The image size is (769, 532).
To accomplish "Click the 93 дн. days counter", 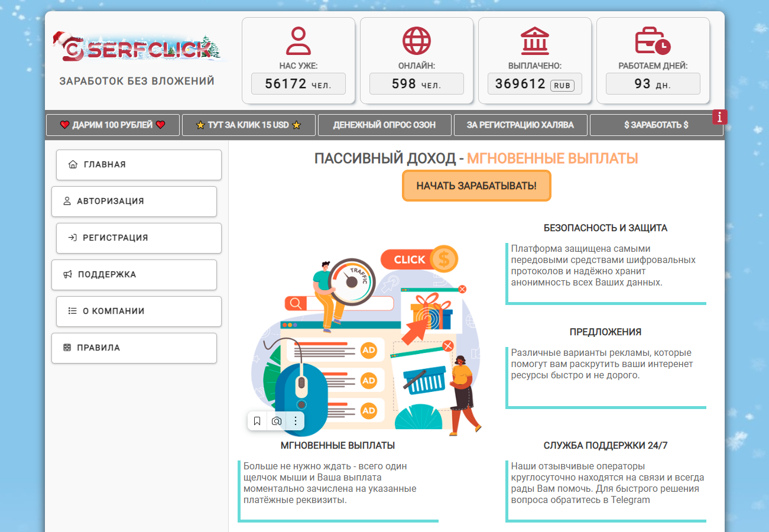I will [653, 84].
